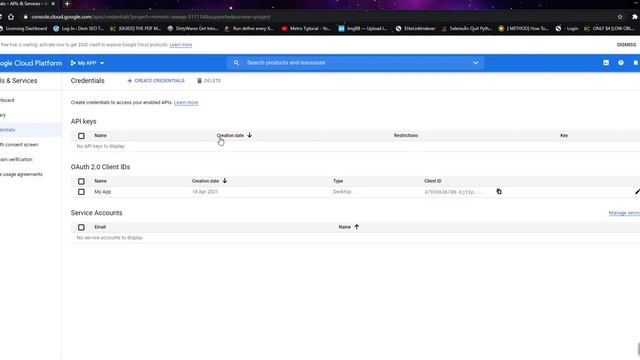Click the browser home button
The height and width of the screenshot is (360, 640).
click(11, 17)
